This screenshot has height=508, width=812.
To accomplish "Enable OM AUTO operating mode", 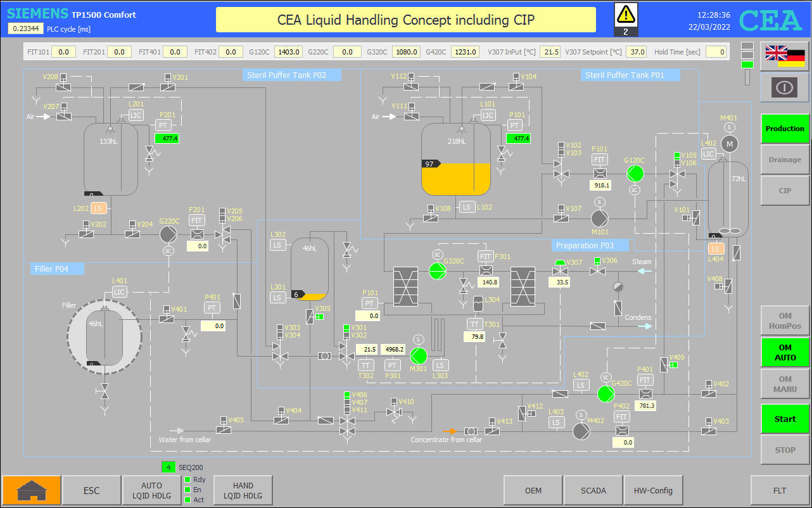I will point(785,353).
